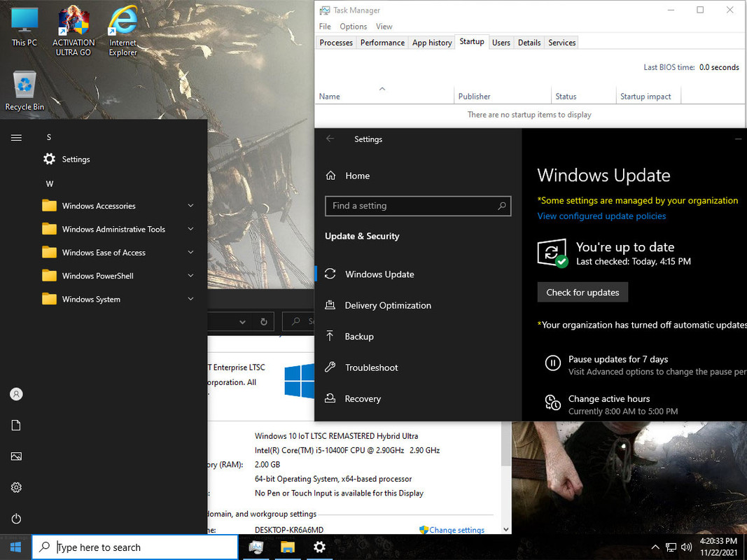Viewport: 747px width, 560px height.
Task: Open View configured update policies link
Action: (x=601, y=216)
